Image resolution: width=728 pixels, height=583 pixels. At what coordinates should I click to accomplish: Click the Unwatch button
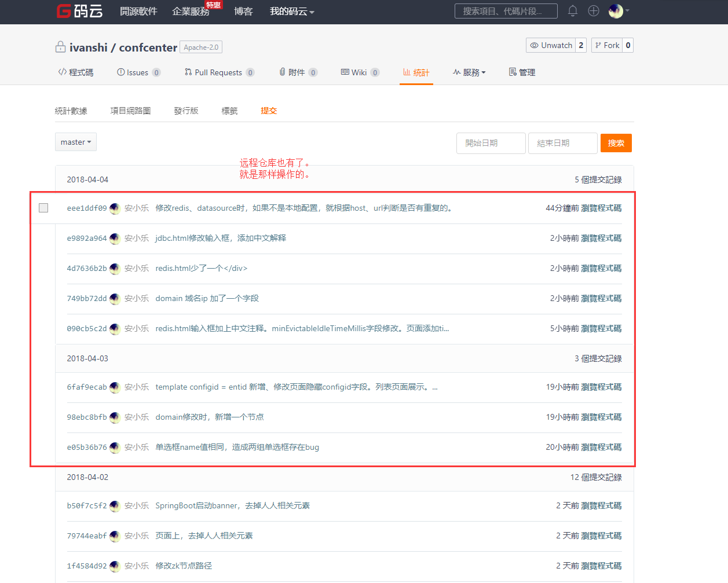[x=551, y=45]
